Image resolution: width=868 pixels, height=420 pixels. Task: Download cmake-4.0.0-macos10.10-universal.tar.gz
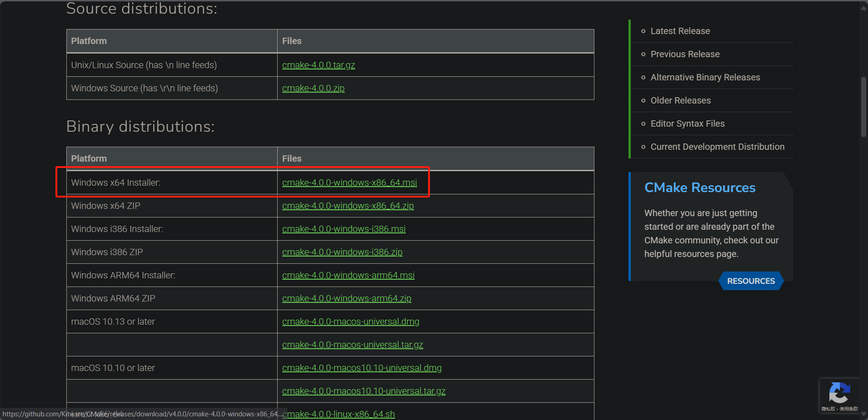coord(364,391)
